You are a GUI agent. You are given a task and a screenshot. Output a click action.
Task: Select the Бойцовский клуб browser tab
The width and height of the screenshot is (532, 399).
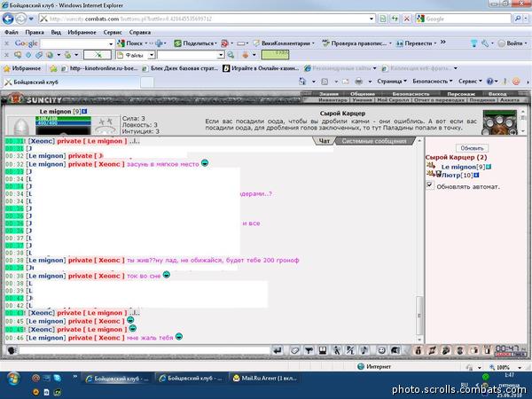pyautogui.click(x=70, y=82)
